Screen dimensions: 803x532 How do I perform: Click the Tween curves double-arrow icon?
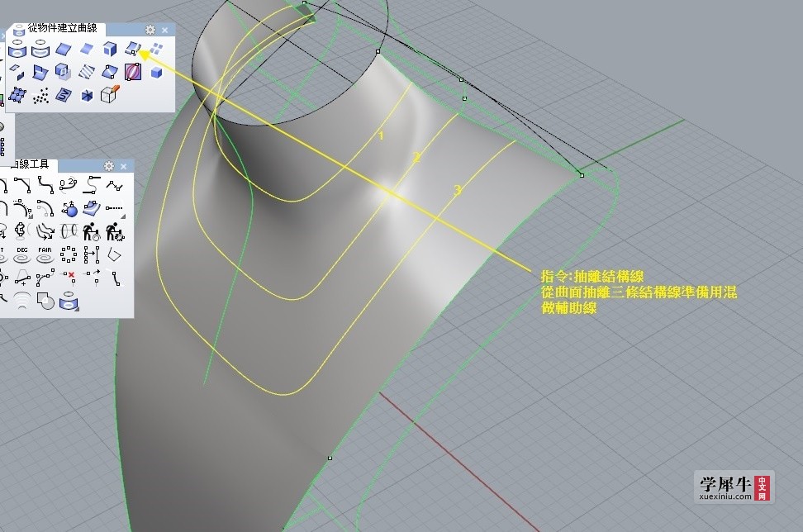45,232
